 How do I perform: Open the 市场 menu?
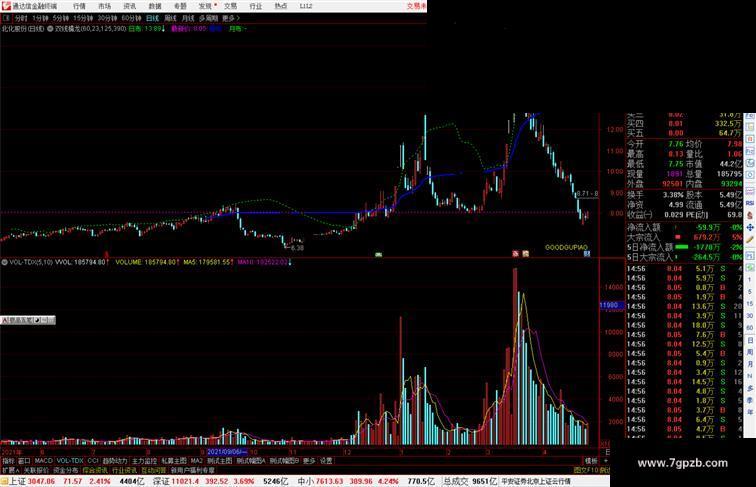104,6
